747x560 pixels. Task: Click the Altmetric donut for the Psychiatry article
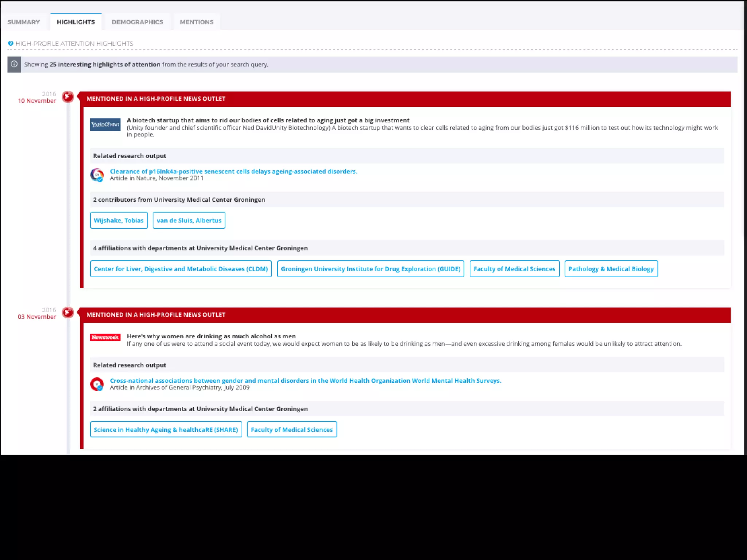click(97, 384)
